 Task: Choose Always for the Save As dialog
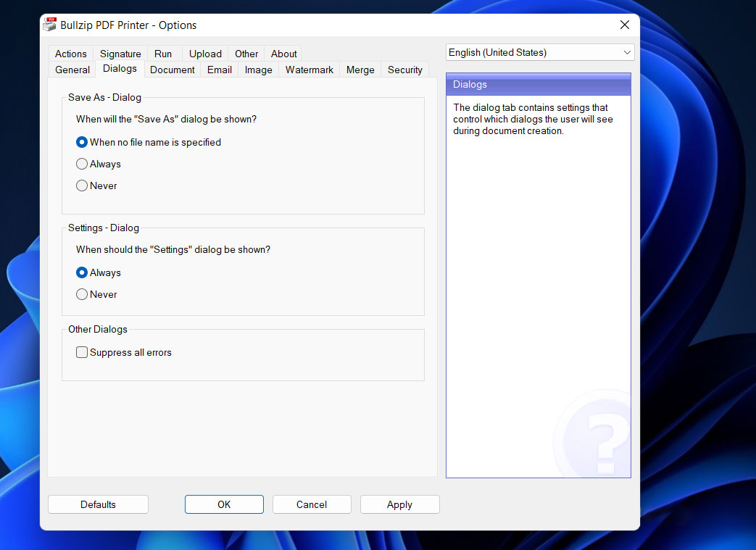pos(82,164)
